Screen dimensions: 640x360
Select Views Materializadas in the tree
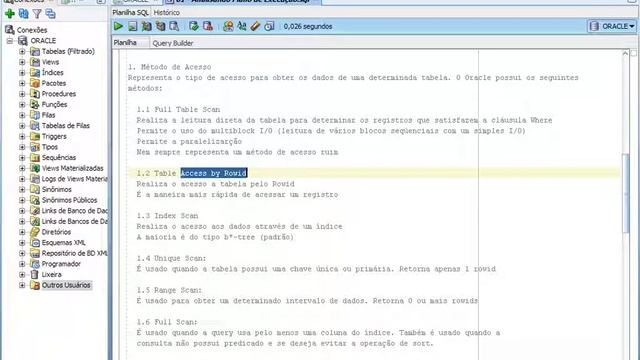(x=73, y=168)
